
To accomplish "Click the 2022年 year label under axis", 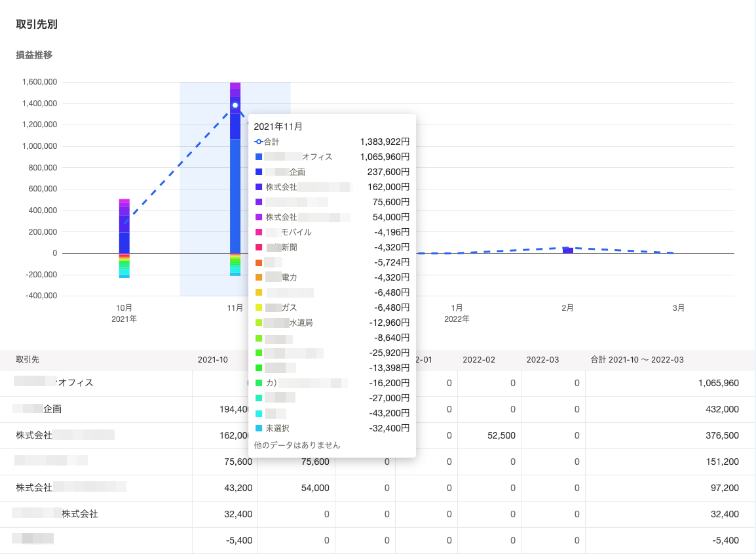I will pyautogui.click(x=457, y=319).
